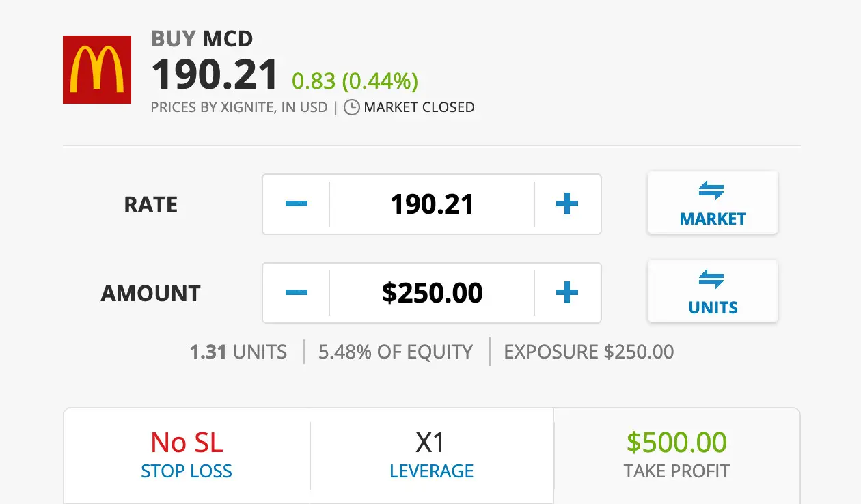Screen dimensions: 861x504
Task: Click the swap arrows icon above MARKET
Action: [711, 191]
